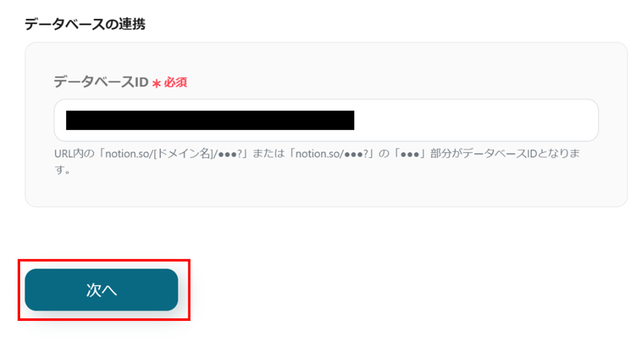Click the ID part of データベースID label
Viewport: 644px width, 343px height.
[142, 82]
